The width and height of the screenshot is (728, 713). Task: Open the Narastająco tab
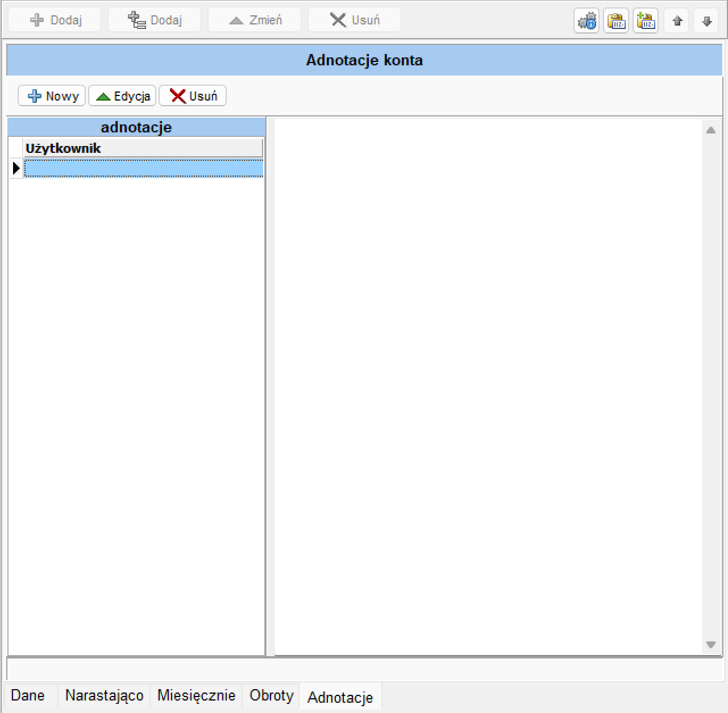point(105,695)
